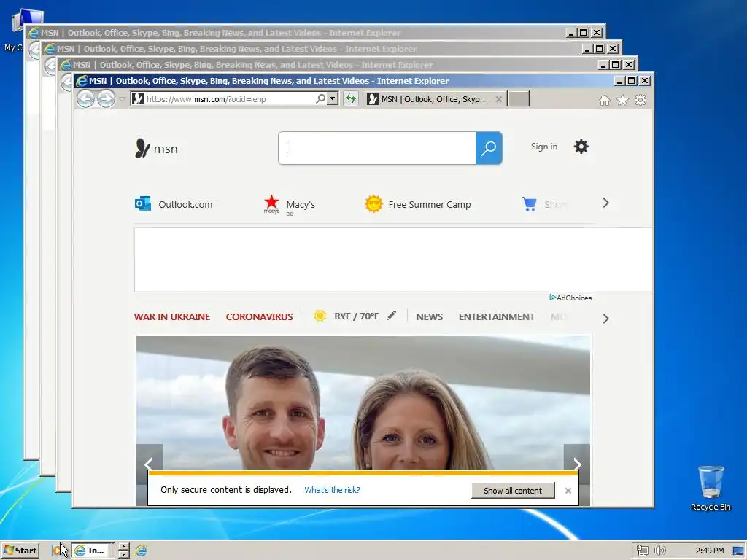
Task: Click the media player quick launch icon
Action: (58, 551)
